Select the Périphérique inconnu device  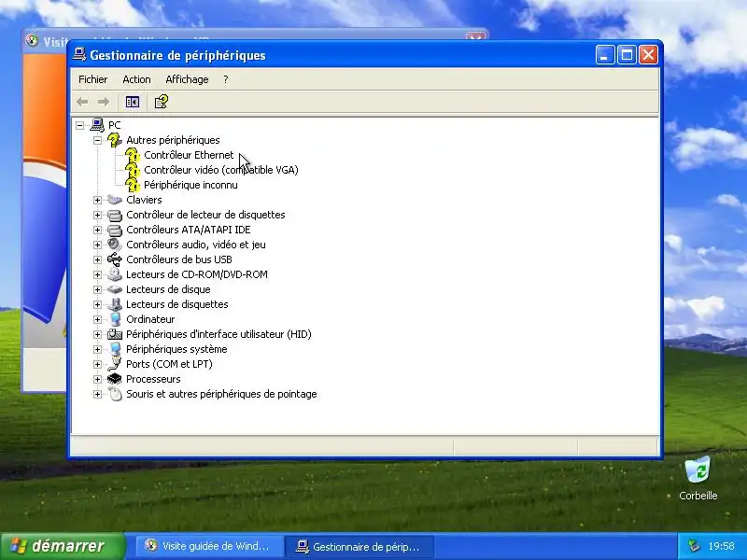coord(190,185)
